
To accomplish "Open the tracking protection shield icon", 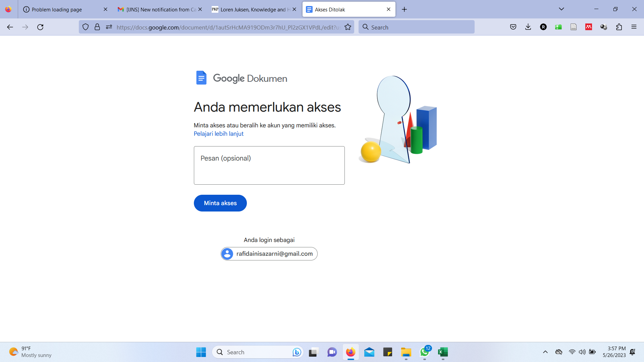I will click(86, 27).
